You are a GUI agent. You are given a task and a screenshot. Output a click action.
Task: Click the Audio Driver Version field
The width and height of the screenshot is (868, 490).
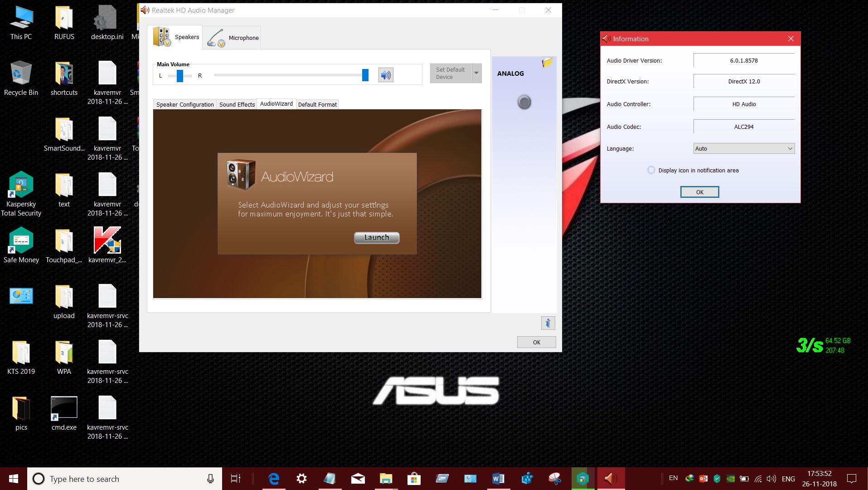[x=744, y=60]
